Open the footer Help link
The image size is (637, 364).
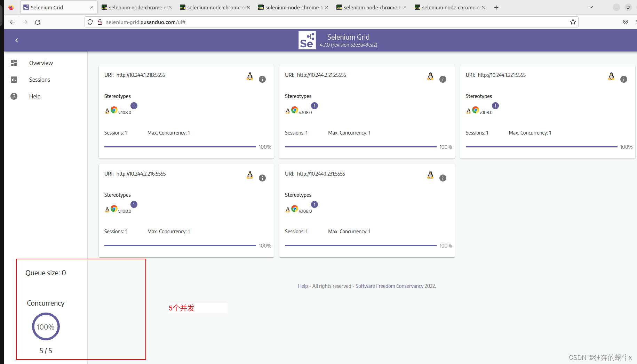(x=303, y=286)
